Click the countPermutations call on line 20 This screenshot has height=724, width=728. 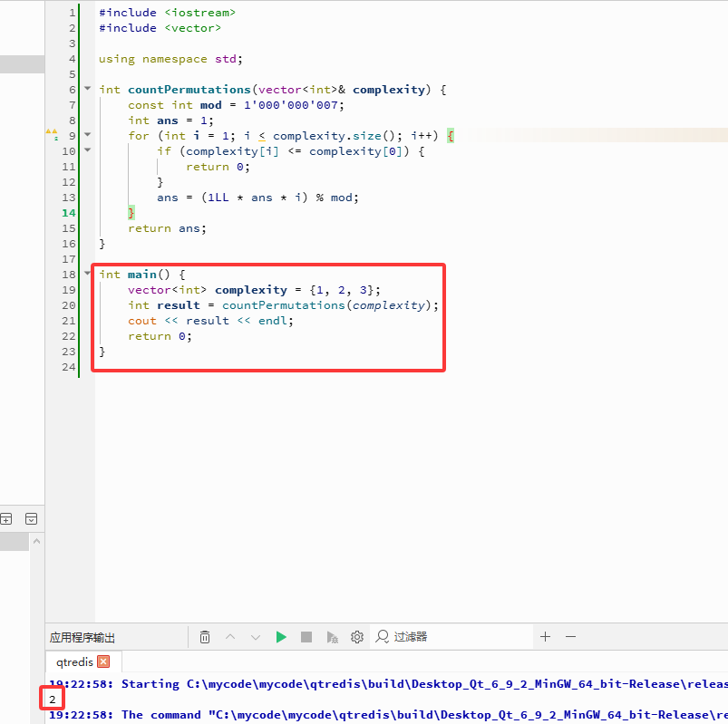284,305
